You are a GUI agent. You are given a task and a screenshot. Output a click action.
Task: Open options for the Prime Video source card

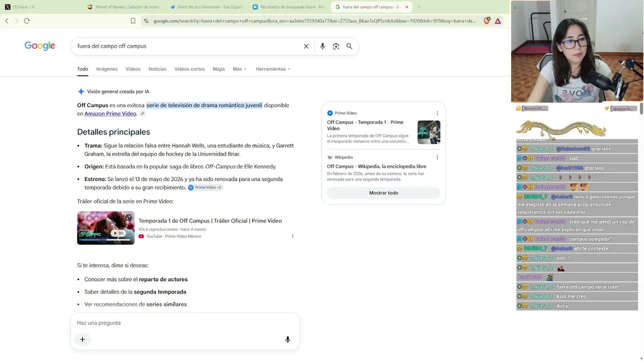tap(437, 113)
